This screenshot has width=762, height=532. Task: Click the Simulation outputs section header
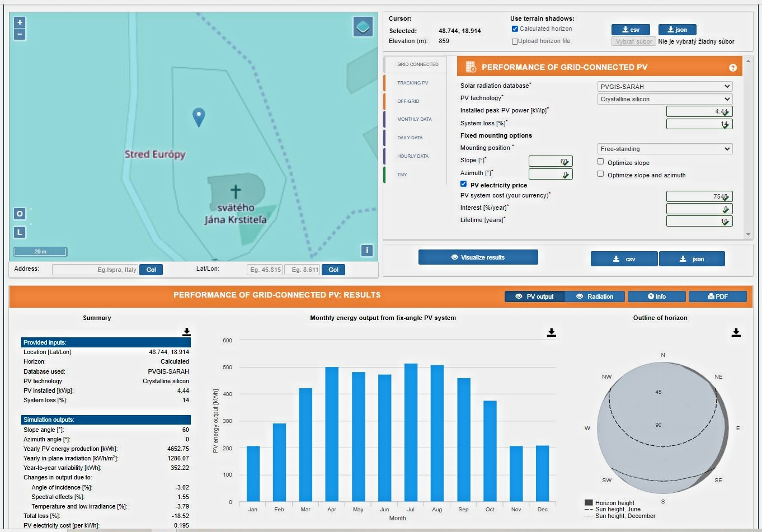point(106,420)
